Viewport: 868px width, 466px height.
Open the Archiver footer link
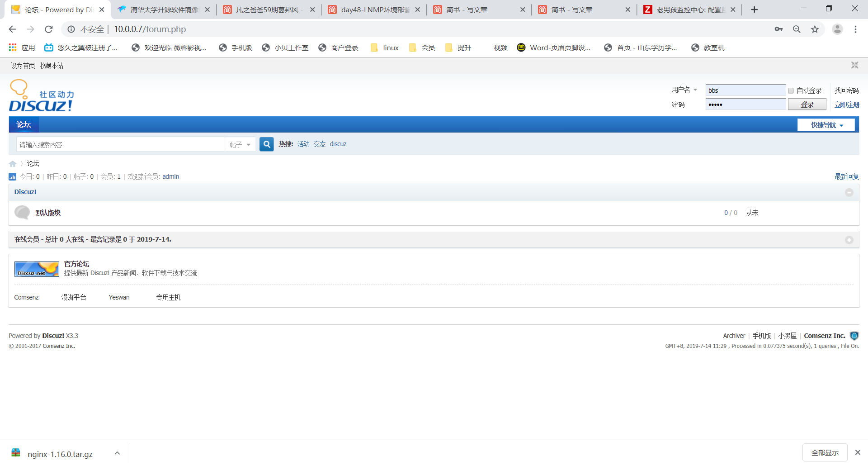pyautogui.click(x=734, y=336)
